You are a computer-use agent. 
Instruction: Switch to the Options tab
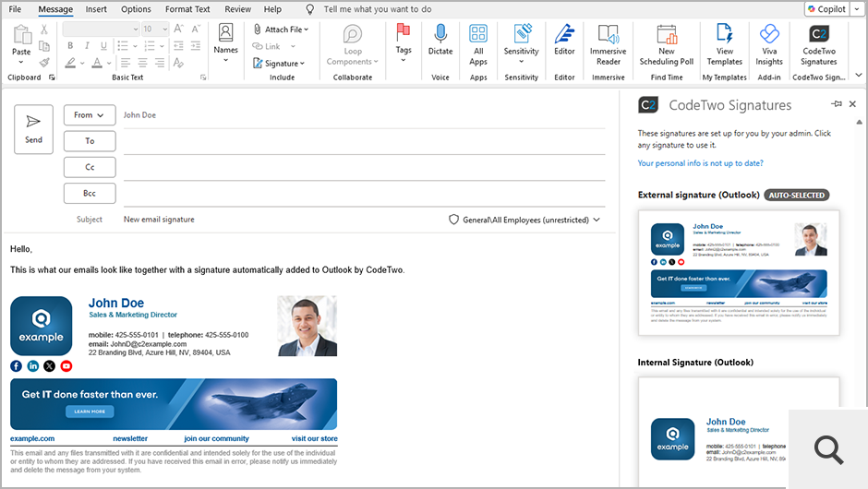136,9
